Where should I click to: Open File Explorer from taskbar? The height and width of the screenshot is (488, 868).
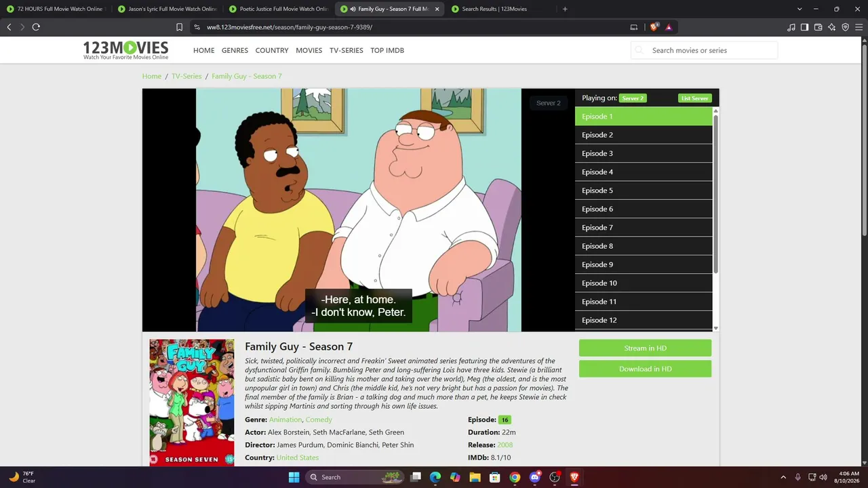pyautogui.click(x=475, y=477)
